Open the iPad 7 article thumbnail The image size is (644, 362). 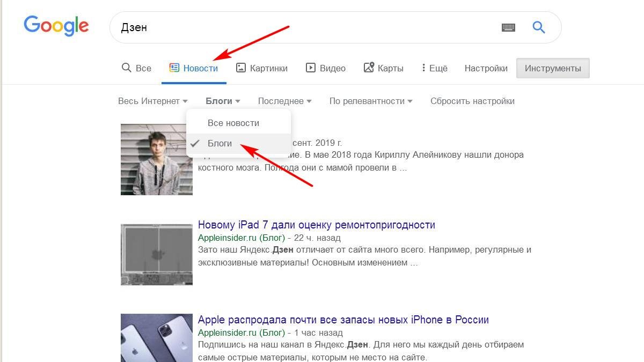[x=157, y=254]
